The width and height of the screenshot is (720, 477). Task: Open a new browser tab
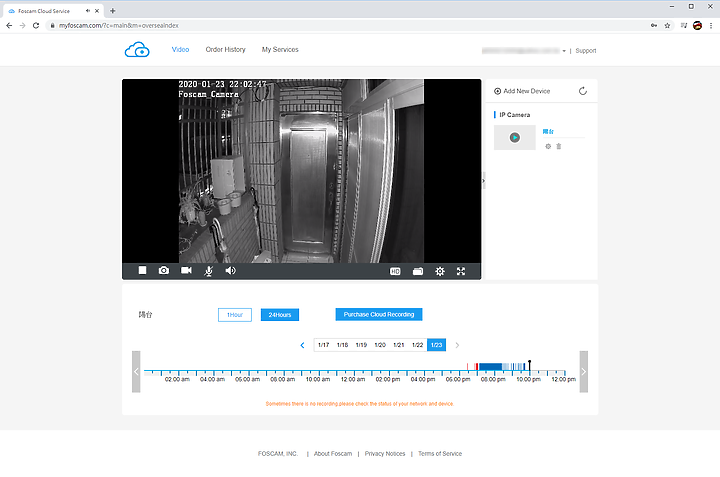pos(112,11)
